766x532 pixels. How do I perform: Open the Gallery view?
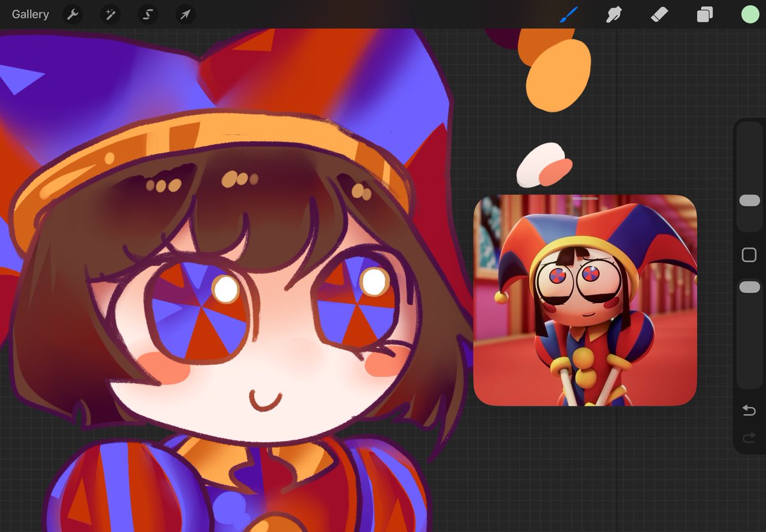point(30,14)
